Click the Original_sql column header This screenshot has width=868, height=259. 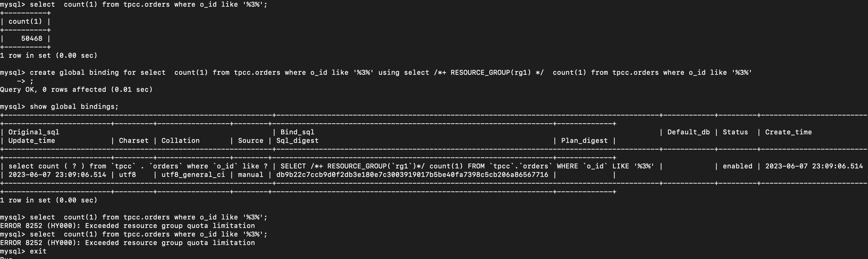click(x=34, y=132)
